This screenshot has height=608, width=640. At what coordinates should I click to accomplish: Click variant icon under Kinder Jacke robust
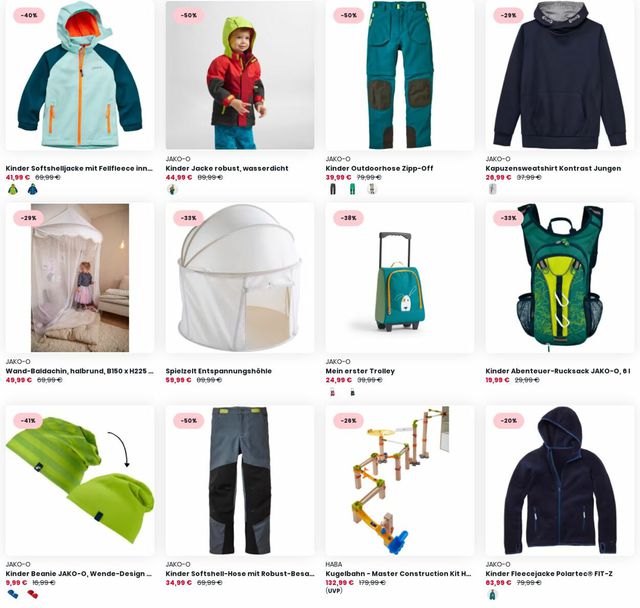[173, 189]
